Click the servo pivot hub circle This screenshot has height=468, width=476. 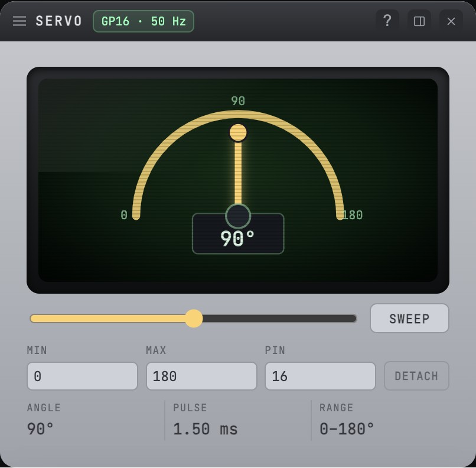[238, 216]
